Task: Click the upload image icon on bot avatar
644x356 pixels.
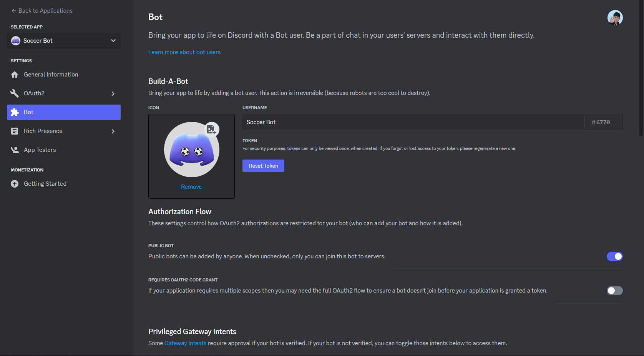Action: coord(211,130)
